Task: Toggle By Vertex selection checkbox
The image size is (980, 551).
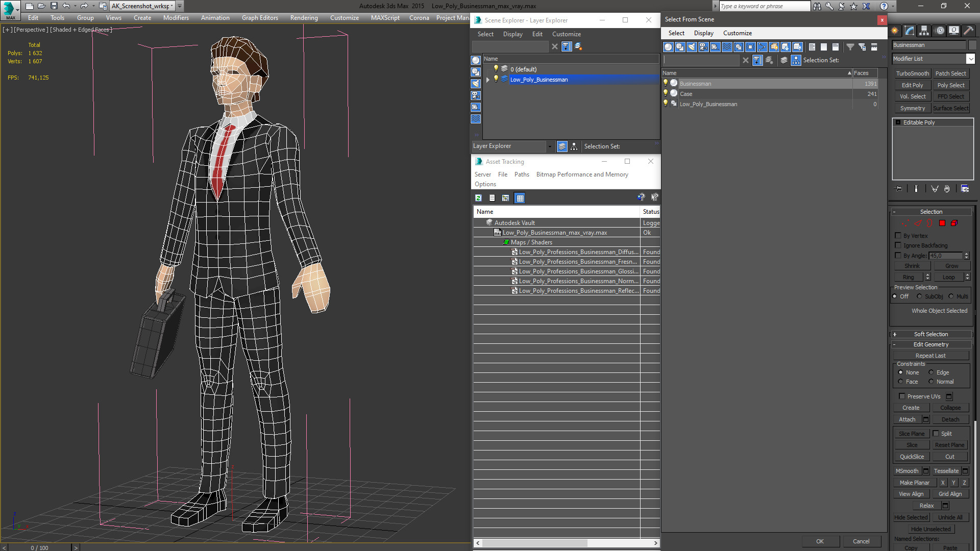Action: point(898,235)
